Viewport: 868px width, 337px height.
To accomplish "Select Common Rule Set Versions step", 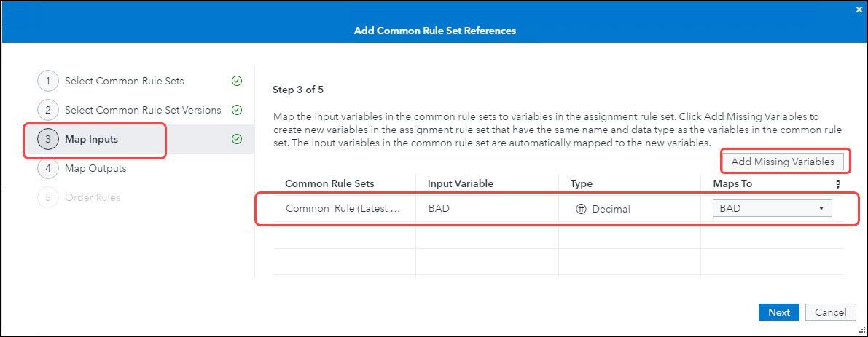I will 142,110.
